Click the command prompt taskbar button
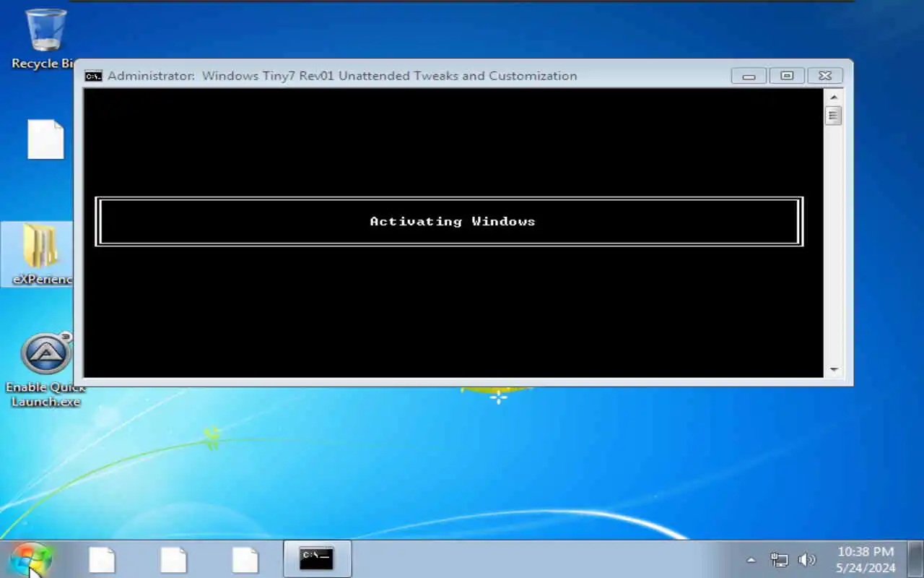The image size is (924, 578). tap(317, 559)
